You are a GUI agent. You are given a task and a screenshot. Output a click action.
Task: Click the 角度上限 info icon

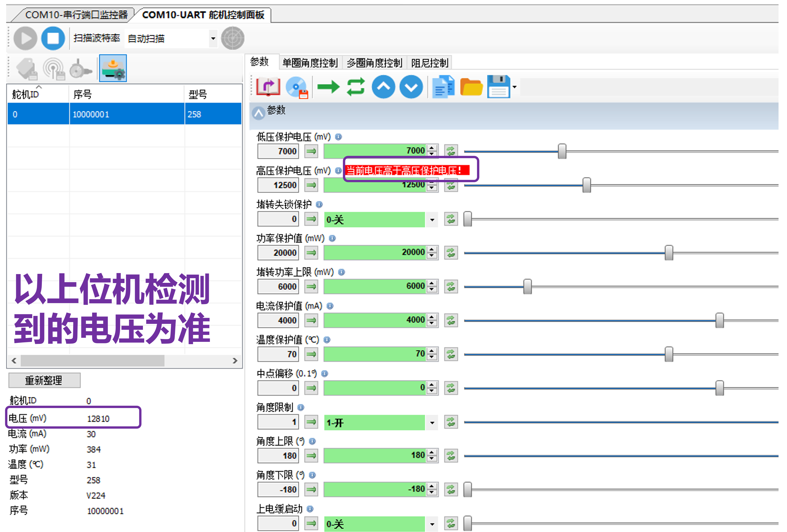point(312,441)
